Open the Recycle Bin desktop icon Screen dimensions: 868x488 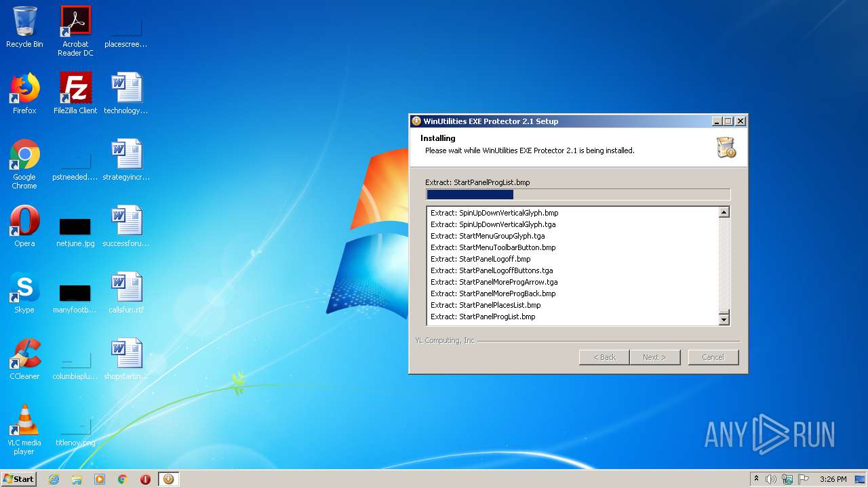coord(24,27)
